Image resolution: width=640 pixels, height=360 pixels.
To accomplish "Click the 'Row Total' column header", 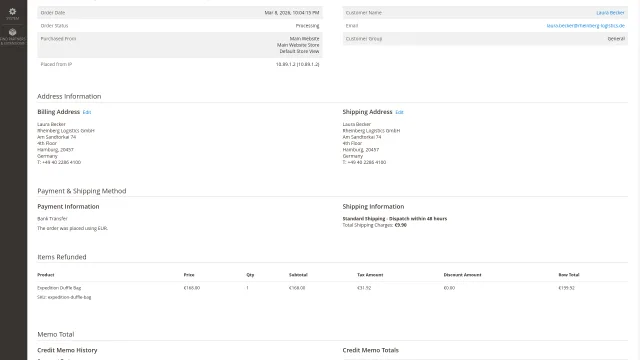I will point(569,275).
